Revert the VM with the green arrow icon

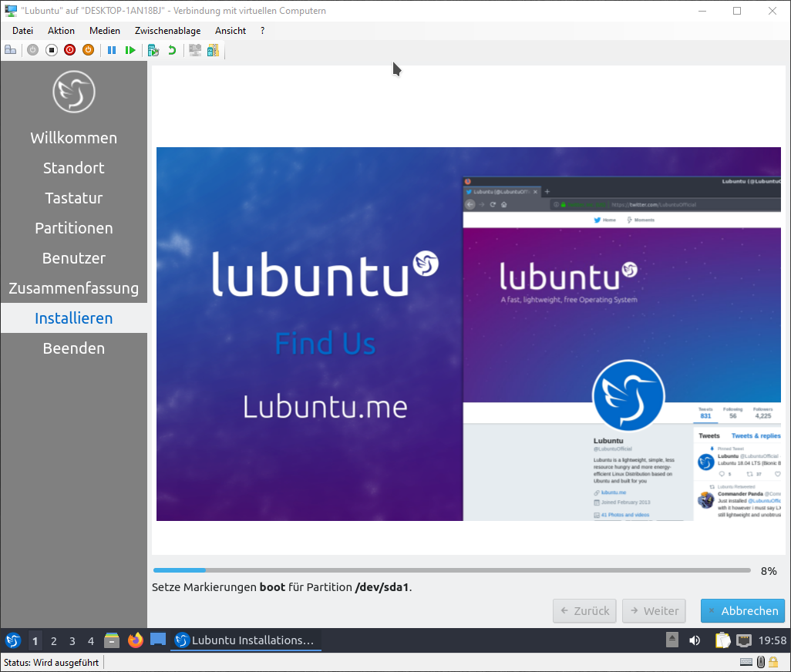(x=172, y=50)
